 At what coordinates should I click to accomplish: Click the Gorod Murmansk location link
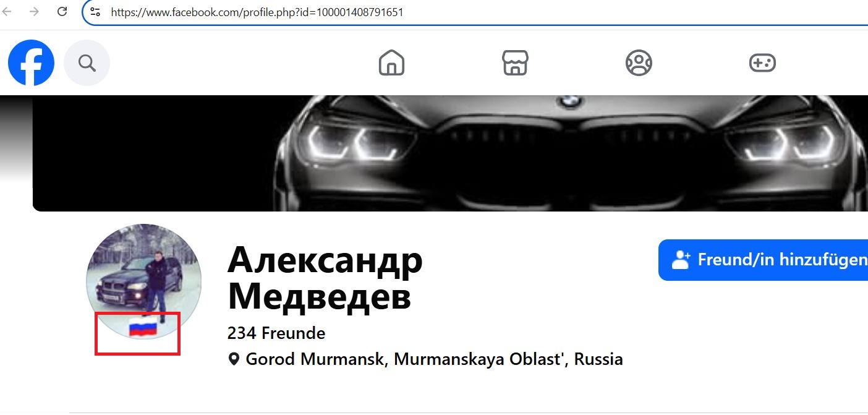click(435, 359)
